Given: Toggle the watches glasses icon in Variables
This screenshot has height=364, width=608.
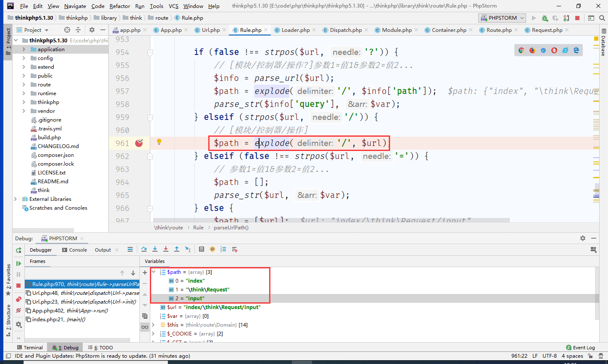Looking at the screenshot, I should [145, 327].
